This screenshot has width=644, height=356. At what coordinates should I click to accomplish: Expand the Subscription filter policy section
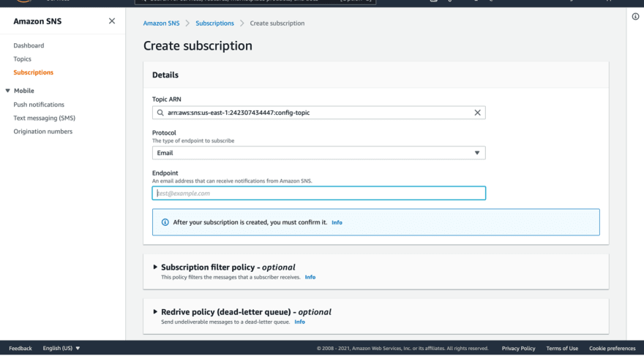[x=155, y=267]
